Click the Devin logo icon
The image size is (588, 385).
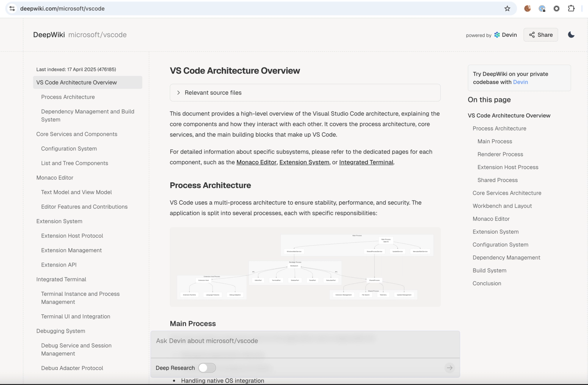(x=497, y=35)
